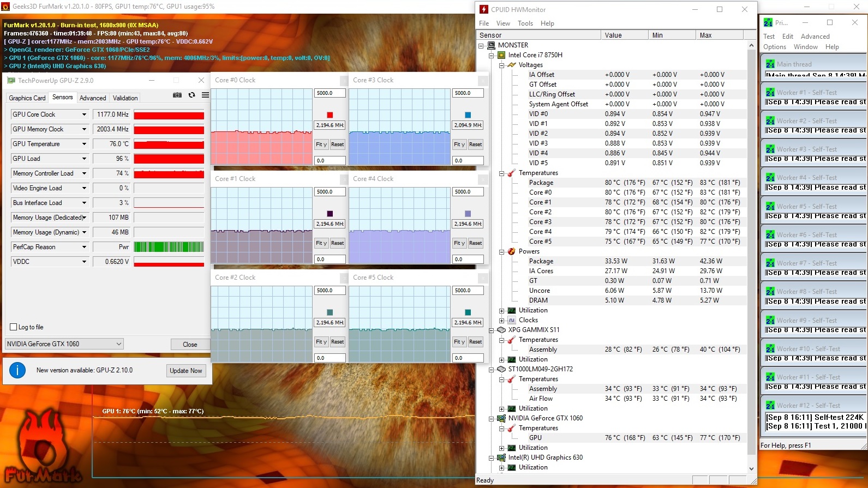The width and height of the screenshot is (868, 488).
Task: Click the GPU-Z refresh icon
Action: pos(191,95)
